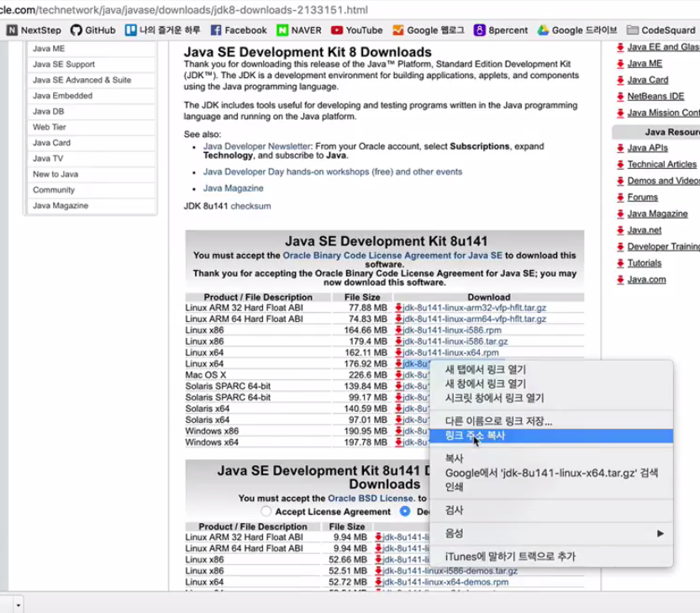Click download icon for jdk-8u141-linux-i586.rpm
This screenshot has height=613, width=700.
pos(398,330)
